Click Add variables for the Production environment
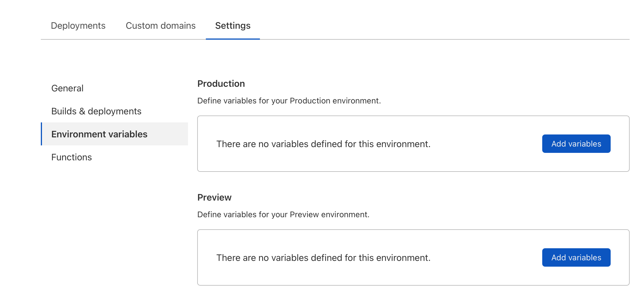Viewport: 644px width, 304px height. [576, 144]
